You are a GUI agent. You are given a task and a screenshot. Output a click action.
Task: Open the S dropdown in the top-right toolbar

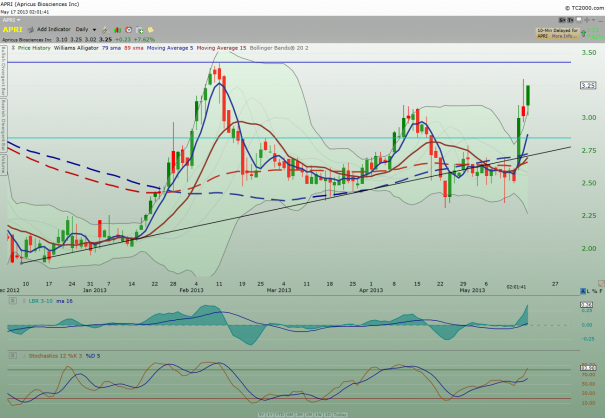[562, 20]
